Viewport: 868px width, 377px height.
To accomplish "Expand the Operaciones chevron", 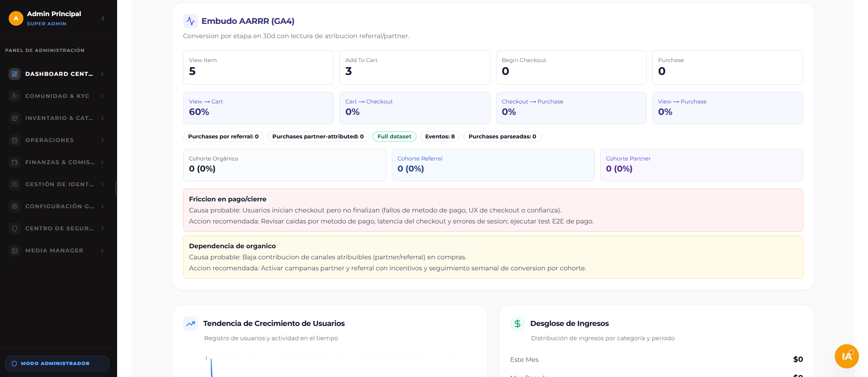I will click(x=102, y=140).
